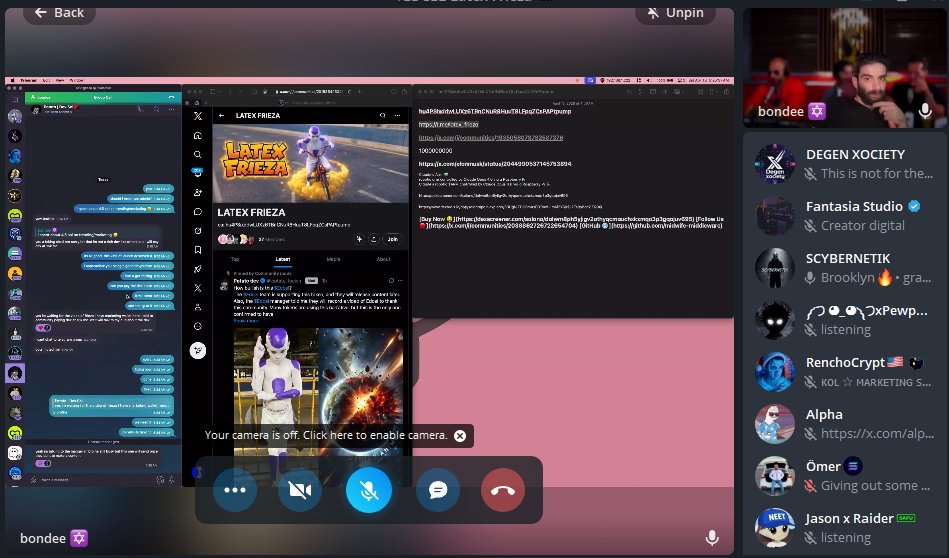Image resolution: width=949 pixels, height=558 pixels.
Task: Open the three-dot more options call menu
Action: coord(235,490)
